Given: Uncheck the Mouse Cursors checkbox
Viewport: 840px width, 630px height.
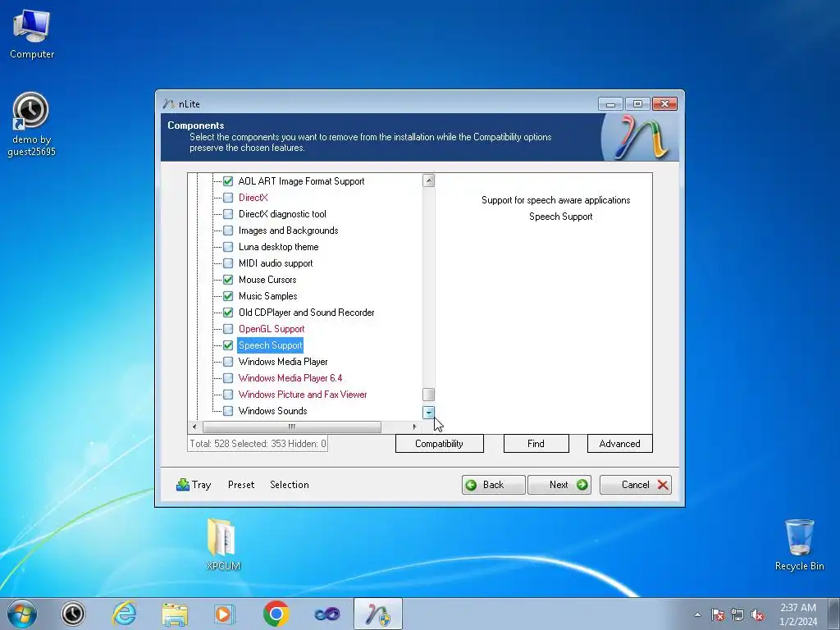Looking at the screenshot, I should point(228,280).
